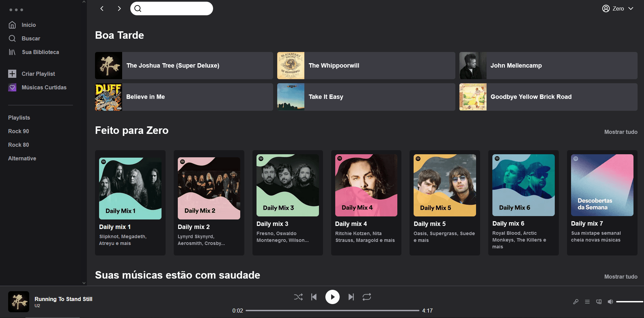Viewport: 644px width, 318px height.
Task: Open lyrics with the microphone icon
Action: [576, 302]
